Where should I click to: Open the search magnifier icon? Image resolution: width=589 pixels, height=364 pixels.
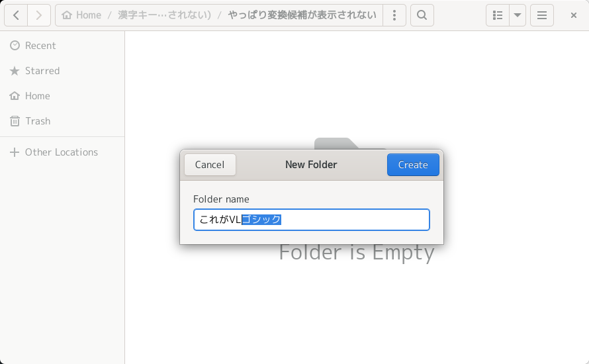422,15
